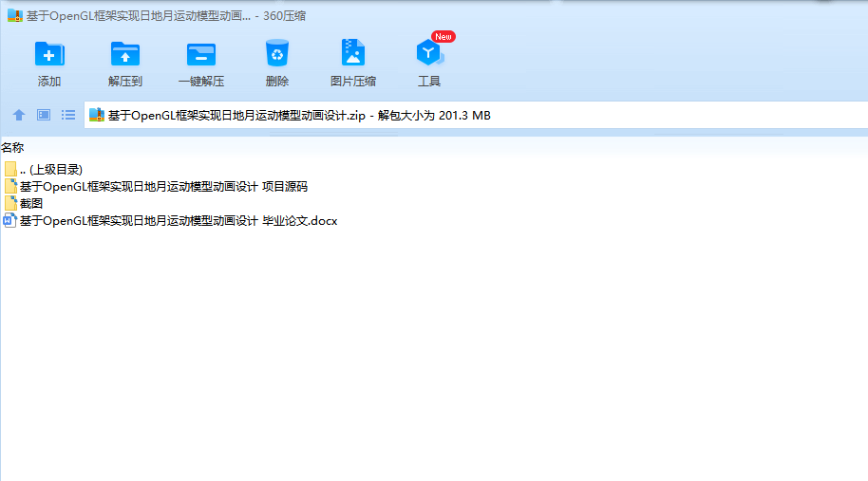Select 毕业论文.docx file name

point(179,221)
